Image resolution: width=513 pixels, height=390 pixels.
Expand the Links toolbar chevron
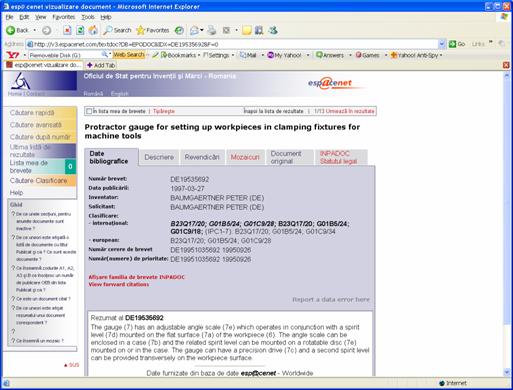tap(491, 42)
